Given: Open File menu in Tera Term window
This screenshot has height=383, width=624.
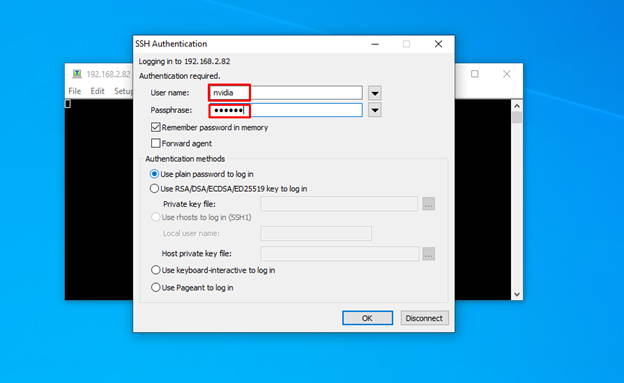Looking at the screenshot, I should coord(74,91).
